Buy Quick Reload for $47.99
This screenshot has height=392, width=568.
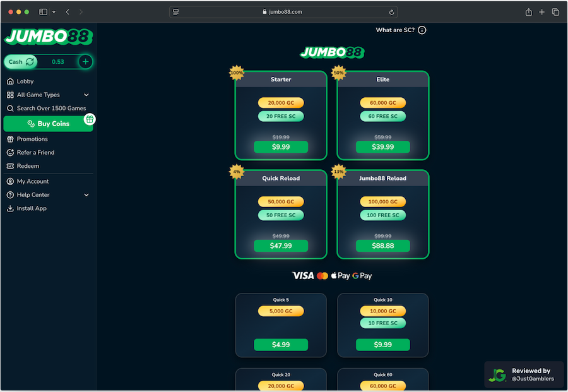281,246
